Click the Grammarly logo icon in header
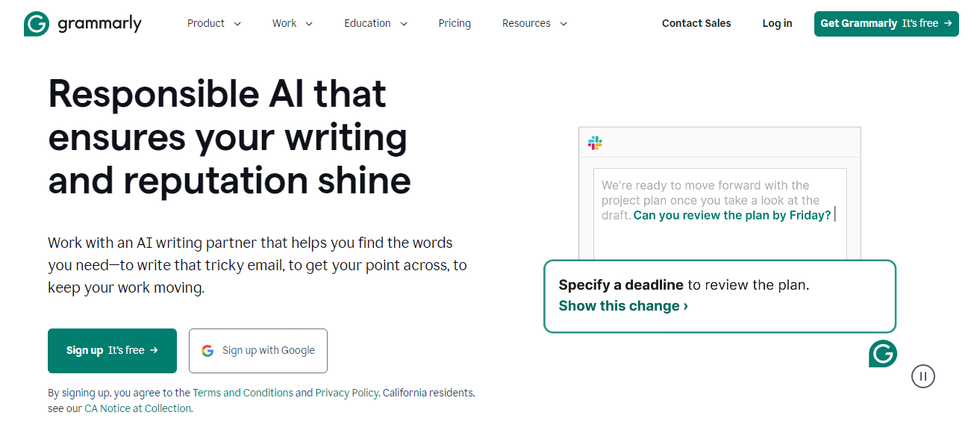 coord(36,24)
